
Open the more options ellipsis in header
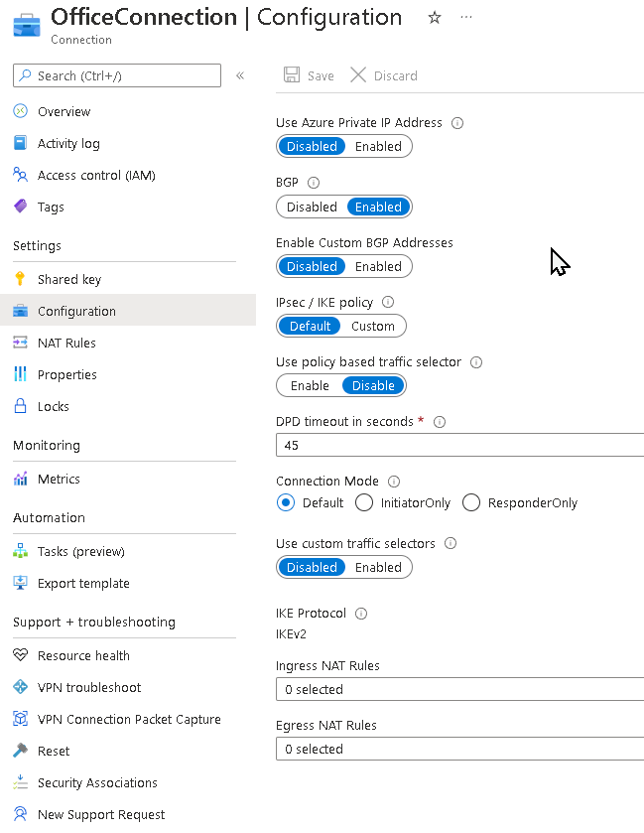tap(466, 18)
